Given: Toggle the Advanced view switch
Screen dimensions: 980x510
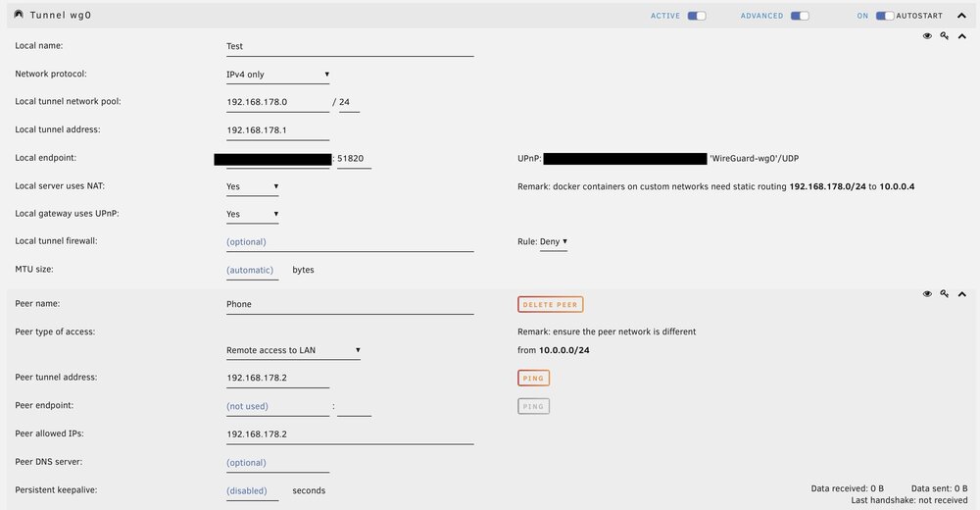Looking at the screenshot, I should [x=800, y=16].
